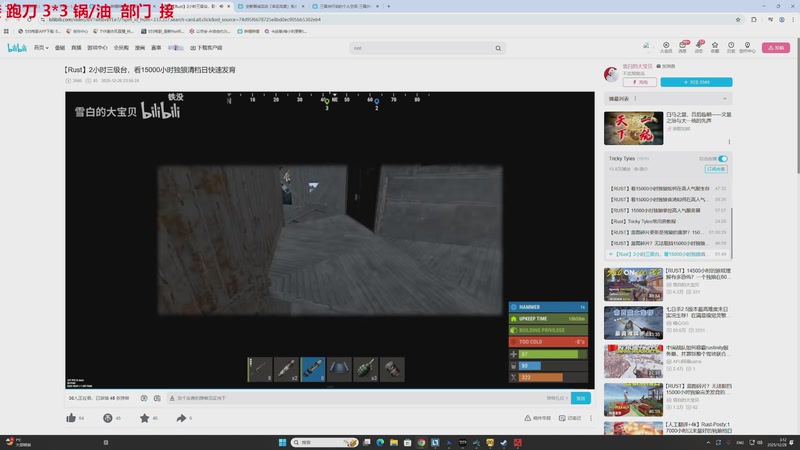Open the 动态 feed icon
The height and width of the screenshot is (450, 800).
(x=698, y=47)
